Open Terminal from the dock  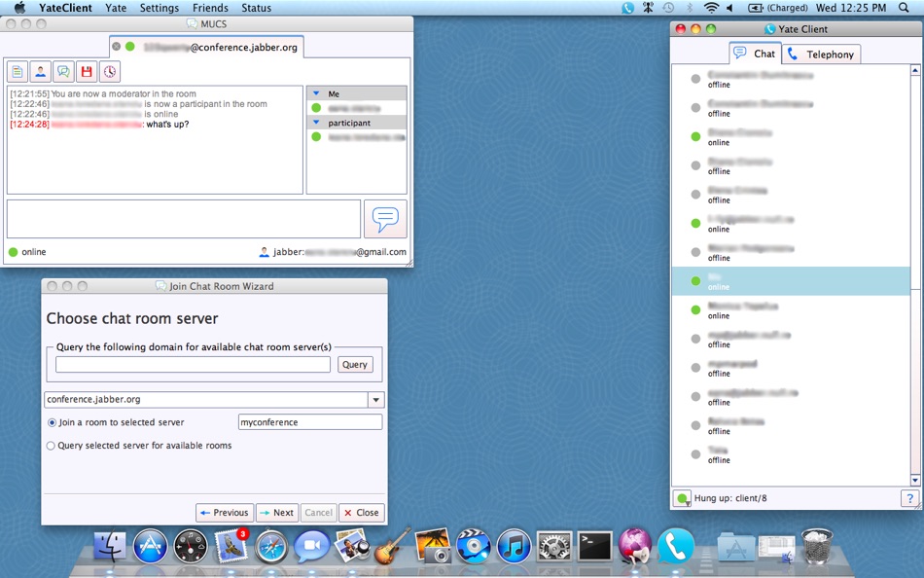pyautogui.click(x=594, y=546)
